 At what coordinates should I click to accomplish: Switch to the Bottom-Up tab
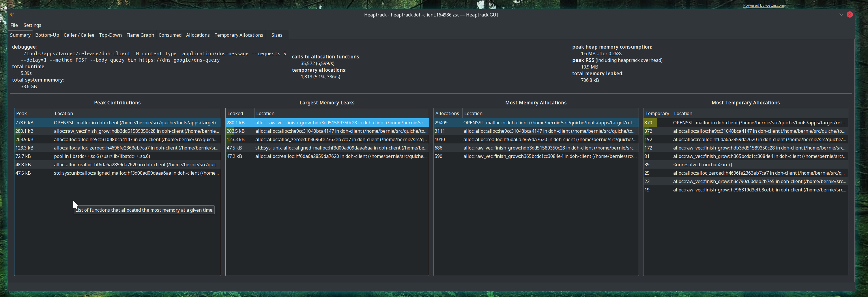[x=47, y=35]
